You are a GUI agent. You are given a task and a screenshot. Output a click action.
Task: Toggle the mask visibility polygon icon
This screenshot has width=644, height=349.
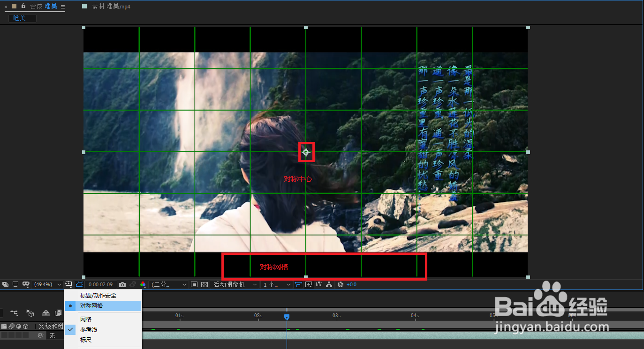79,284
